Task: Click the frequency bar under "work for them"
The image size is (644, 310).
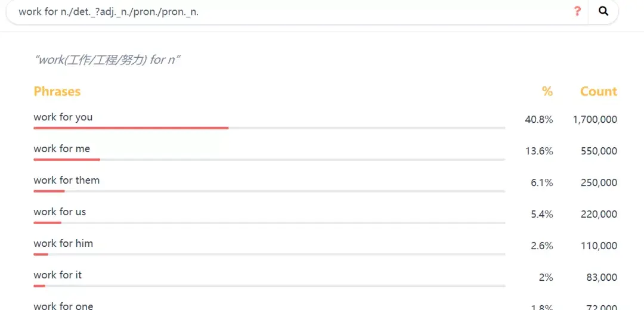Action: coord(49,191)
